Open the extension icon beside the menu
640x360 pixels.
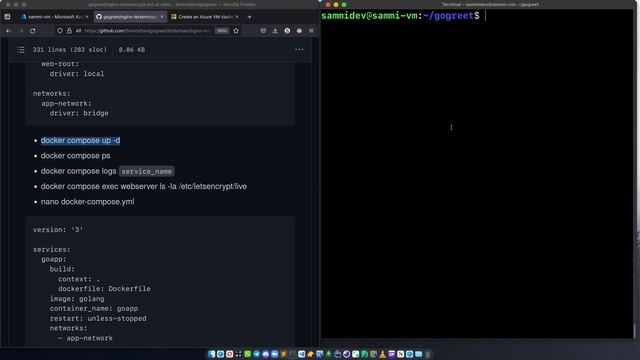point(299,31)
